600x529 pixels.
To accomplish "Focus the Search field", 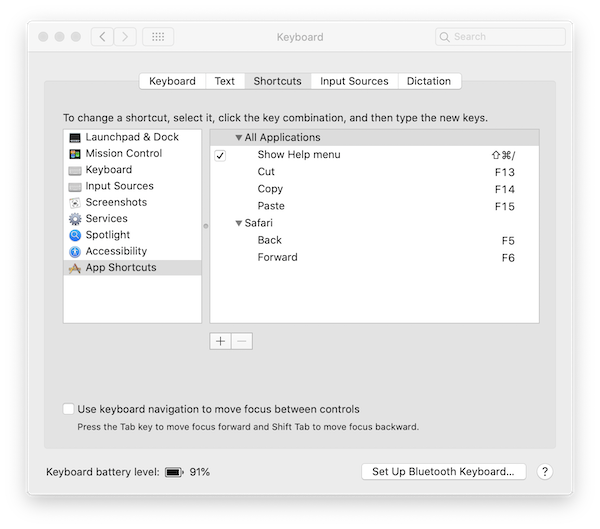I will click(x=500, y=37).
